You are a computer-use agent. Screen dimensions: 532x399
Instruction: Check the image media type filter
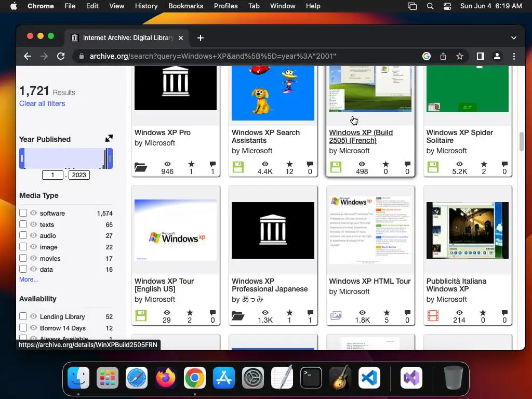tap(23, 247)
